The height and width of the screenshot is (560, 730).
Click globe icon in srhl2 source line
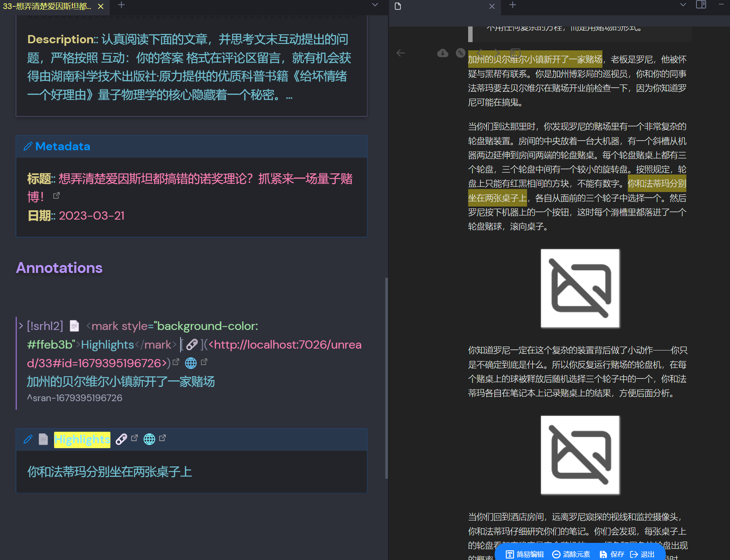point(191,363)
